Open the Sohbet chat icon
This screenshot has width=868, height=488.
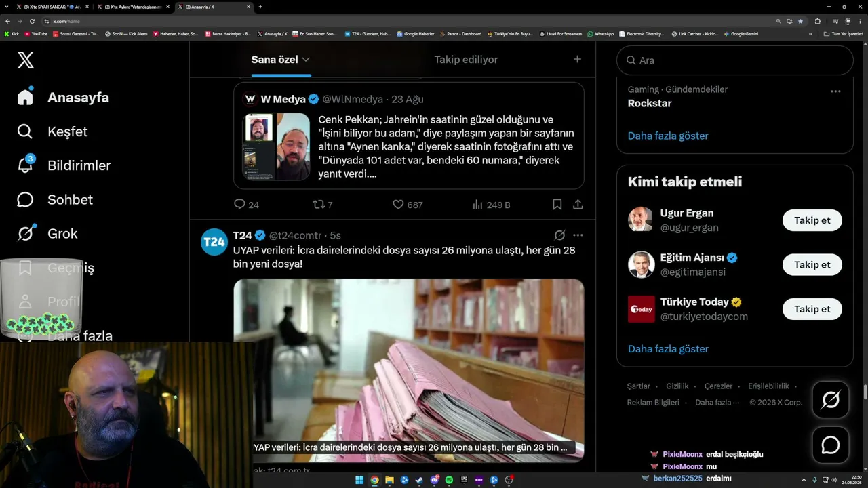[x=25, y=199]
